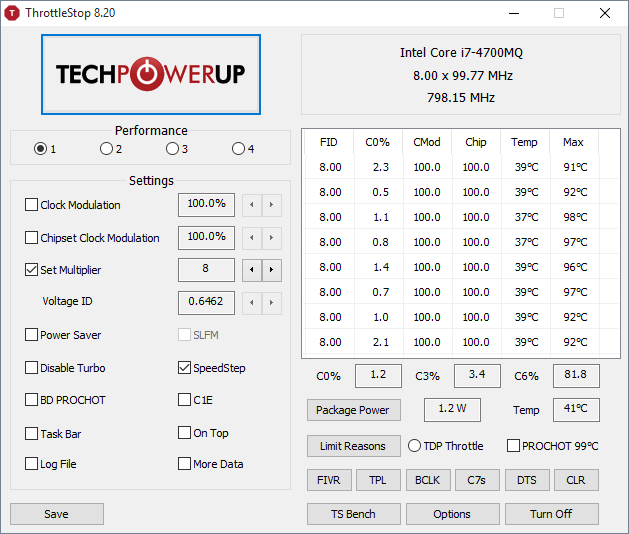Image resolution: width=629 pixels, height=534 pixels.
Task: Click the C0% column header in table
Action: click(378, 142)
